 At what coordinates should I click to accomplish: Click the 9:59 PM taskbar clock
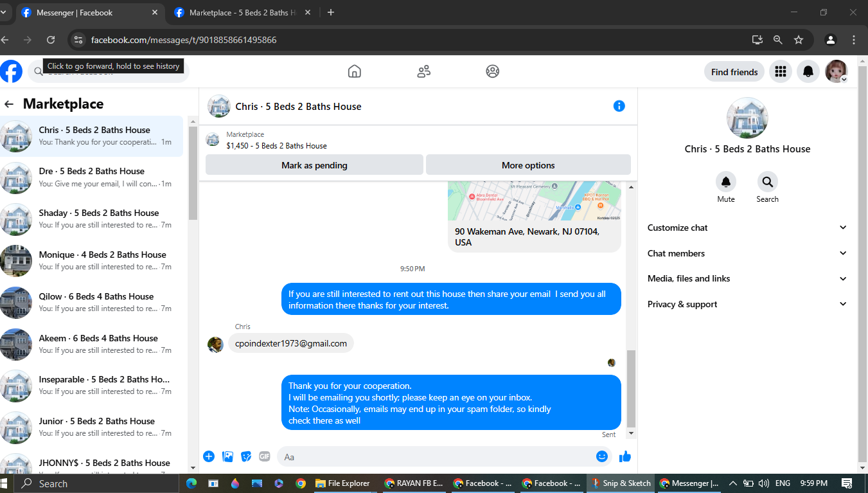click(x=813, y=483)
